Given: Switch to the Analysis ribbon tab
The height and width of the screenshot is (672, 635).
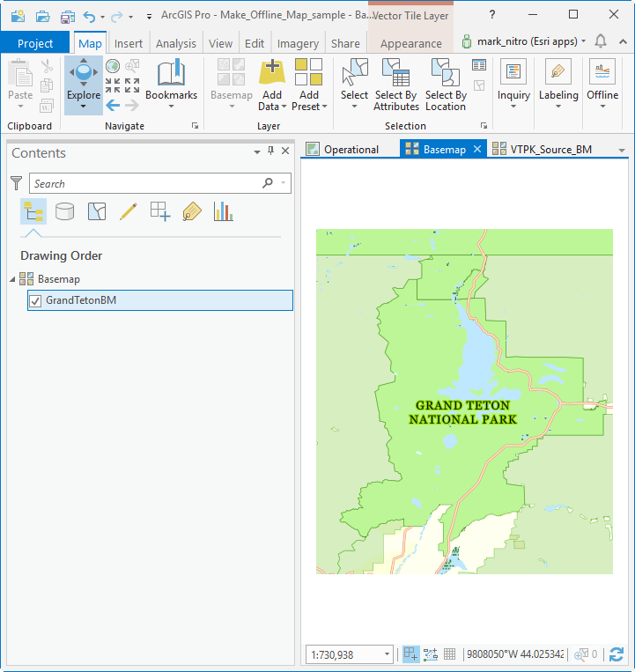Looking at the screenshot, I should point(175,43).
